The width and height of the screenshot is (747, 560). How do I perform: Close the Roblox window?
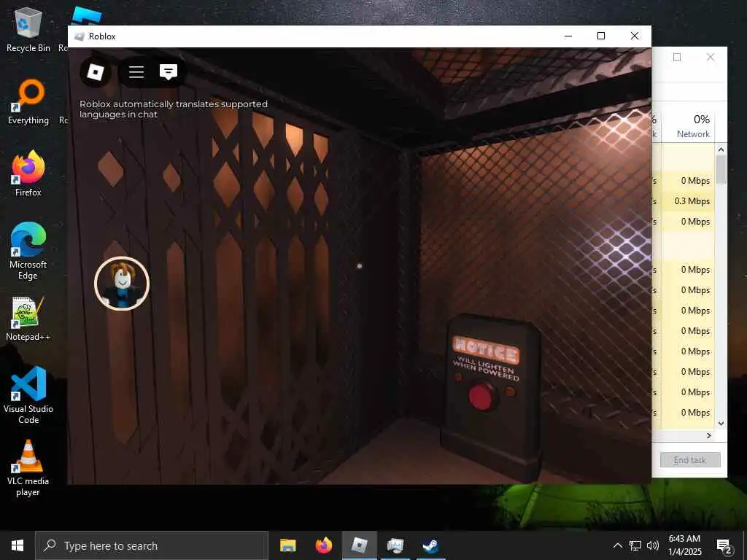tap(635, 36)
